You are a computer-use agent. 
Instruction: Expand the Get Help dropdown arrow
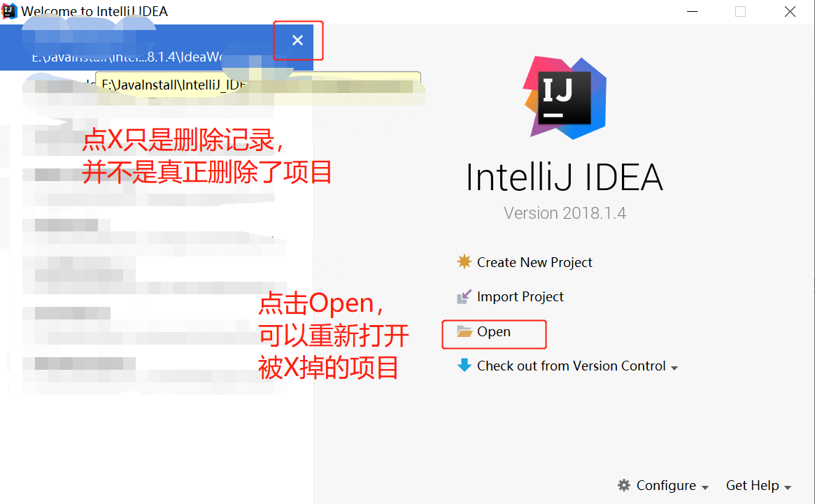788,487
